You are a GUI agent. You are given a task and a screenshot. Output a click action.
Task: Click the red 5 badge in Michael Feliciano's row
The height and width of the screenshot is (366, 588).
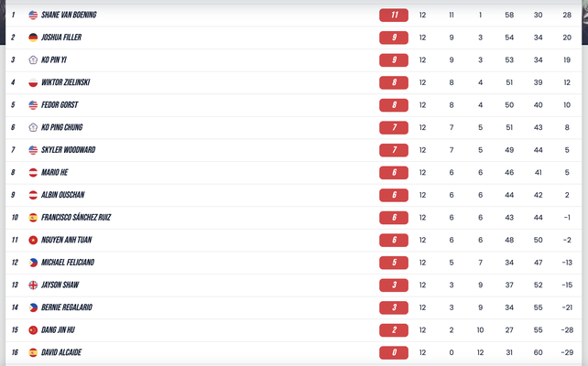click(393, 263)
